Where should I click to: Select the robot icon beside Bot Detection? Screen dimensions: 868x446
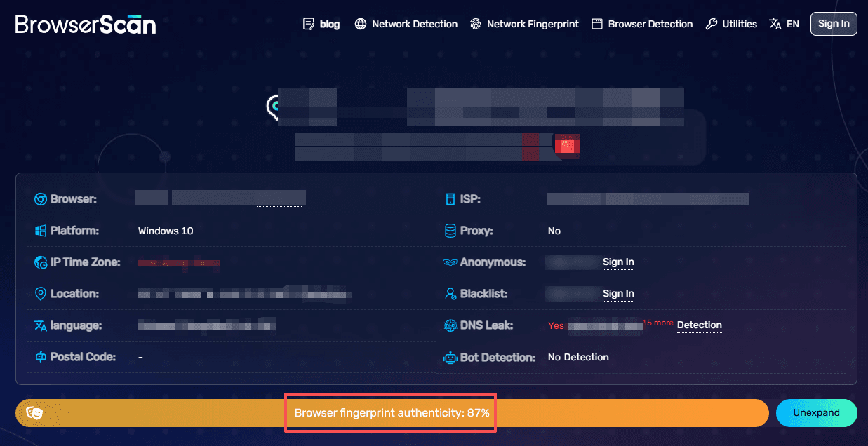pos(450,358)
